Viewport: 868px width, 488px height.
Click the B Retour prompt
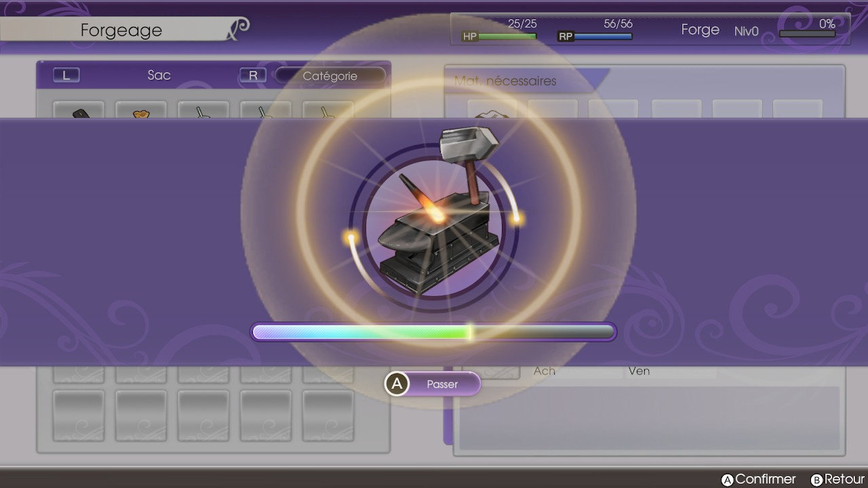(x=838, y=479)
